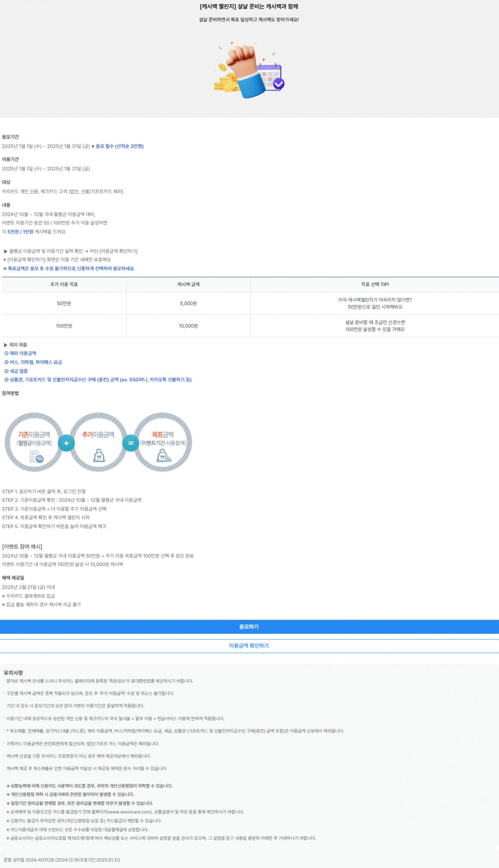Click the fist and coins banner illustration
Screen dimensions: 499x868
click(249, 70)
